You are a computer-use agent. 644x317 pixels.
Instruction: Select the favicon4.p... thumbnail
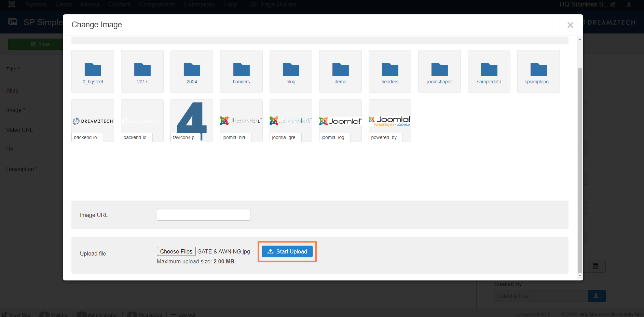coord(192,121)
